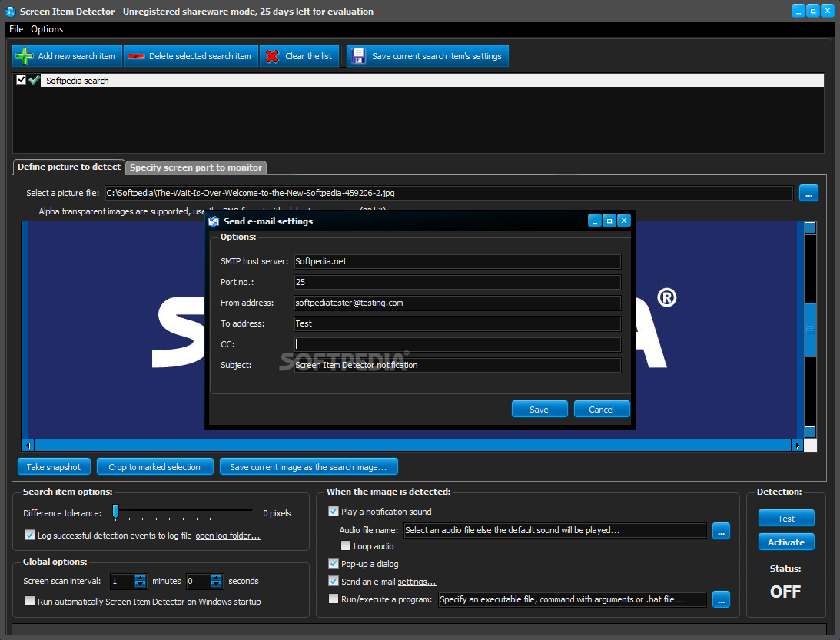Enable Run automatically on Windows startup checkbox
Image resolution: width=840 pixels, height=640 pixels.
coord(30,601)
